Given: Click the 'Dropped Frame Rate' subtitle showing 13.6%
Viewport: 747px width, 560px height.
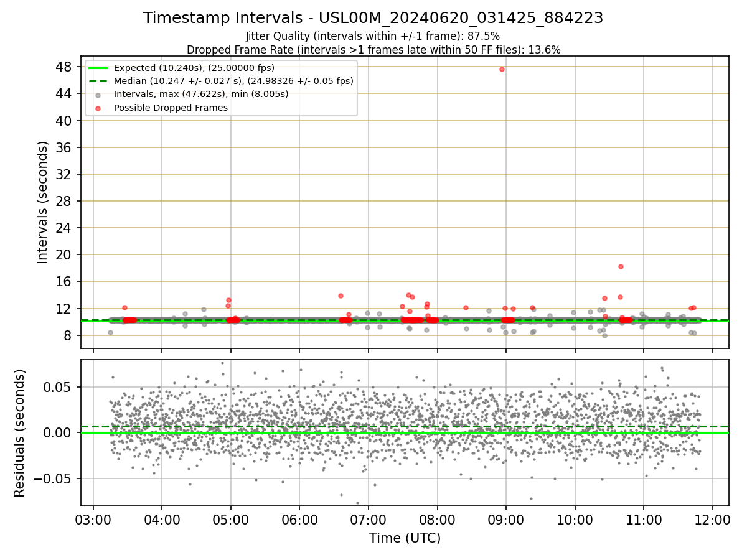Looking at the screenshot, I should pyautogui.click(x=374, y=50).
